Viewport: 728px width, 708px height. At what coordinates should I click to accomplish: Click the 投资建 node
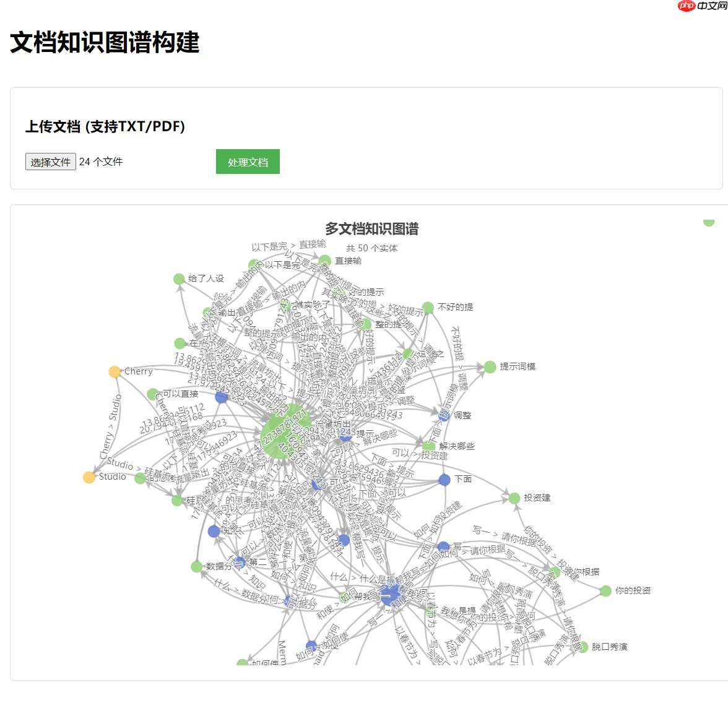pyautogui.click(x=514, y=498)
